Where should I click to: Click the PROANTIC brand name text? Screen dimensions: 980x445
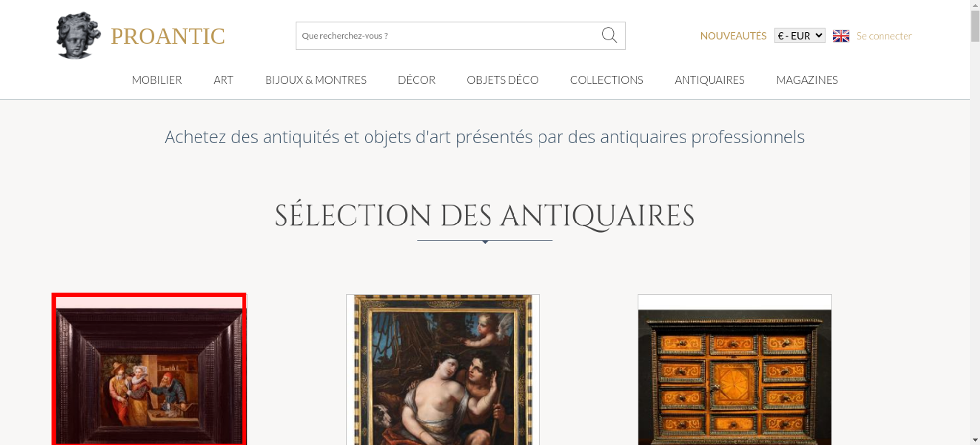[x=168, y=36]
